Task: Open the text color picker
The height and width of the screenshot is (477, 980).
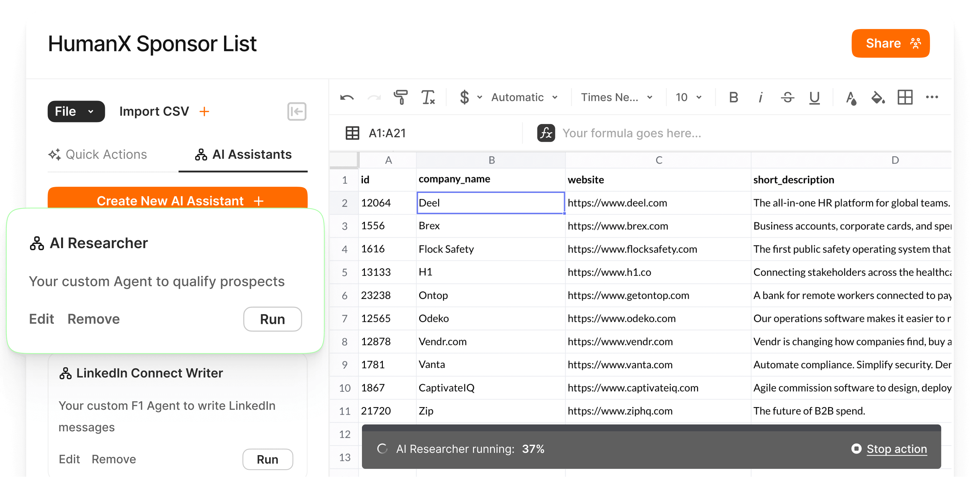Action: [851, 97]
